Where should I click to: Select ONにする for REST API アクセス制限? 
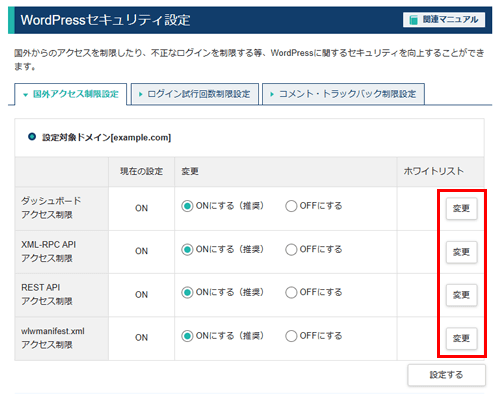point(187,292)
